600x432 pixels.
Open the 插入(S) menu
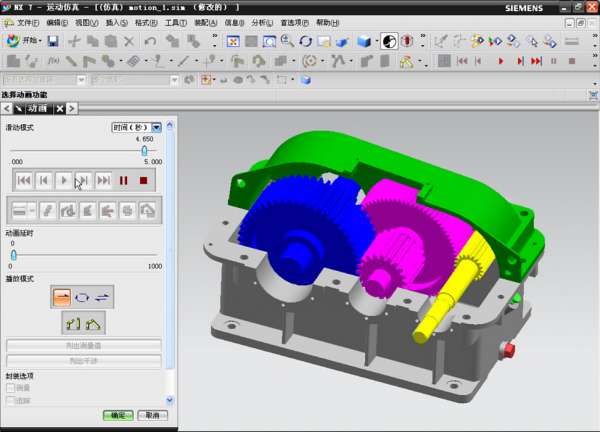point(116,23)
